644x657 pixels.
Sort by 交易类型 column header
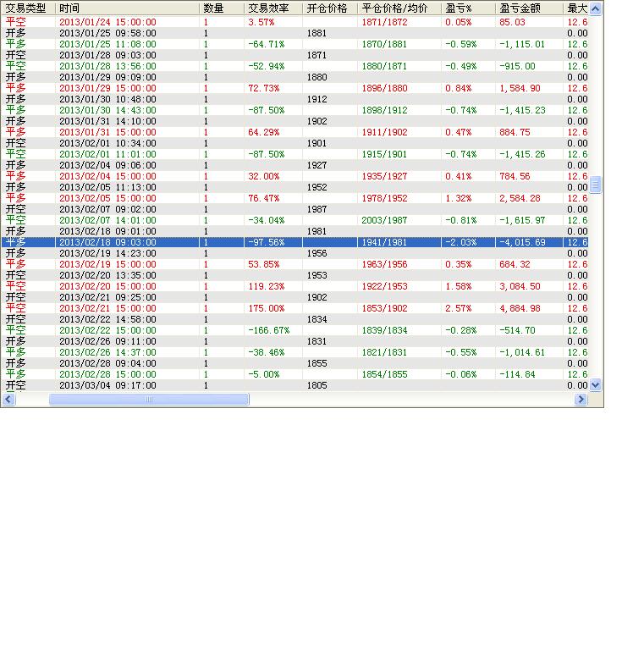click(x=28, y=8)
